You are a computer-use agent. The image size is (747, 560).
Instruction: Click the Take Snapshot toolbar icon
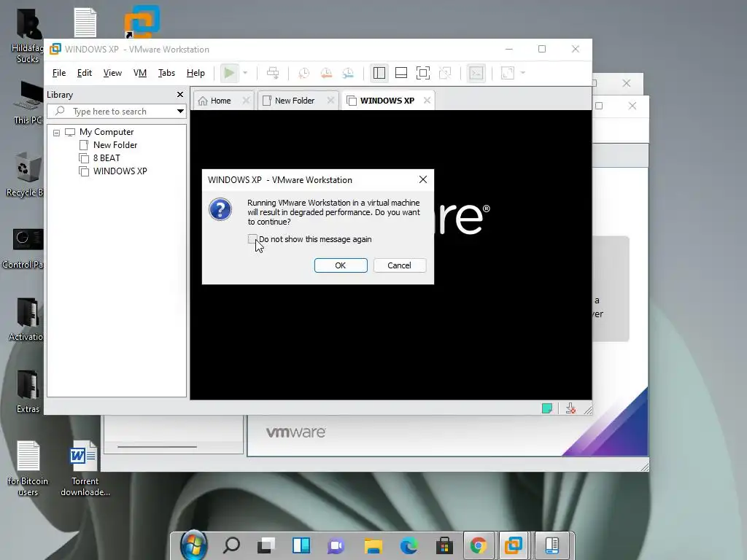pos(303,73)
